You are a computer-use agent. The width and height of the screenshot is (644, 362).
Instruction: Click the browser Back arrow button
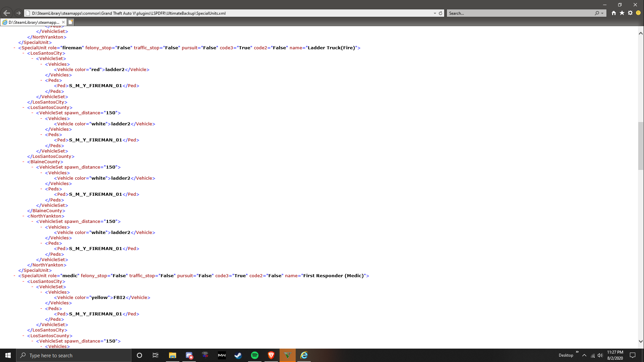coord(7,13)
